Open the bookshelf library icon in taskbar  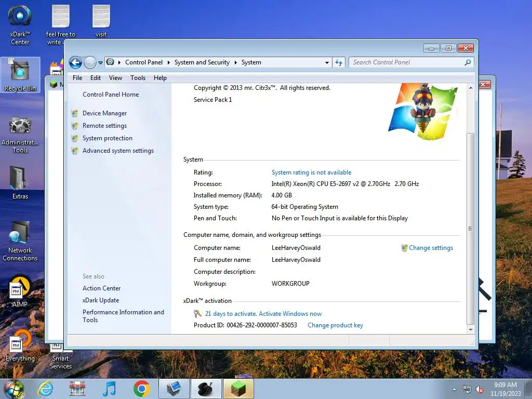(77, 389)
